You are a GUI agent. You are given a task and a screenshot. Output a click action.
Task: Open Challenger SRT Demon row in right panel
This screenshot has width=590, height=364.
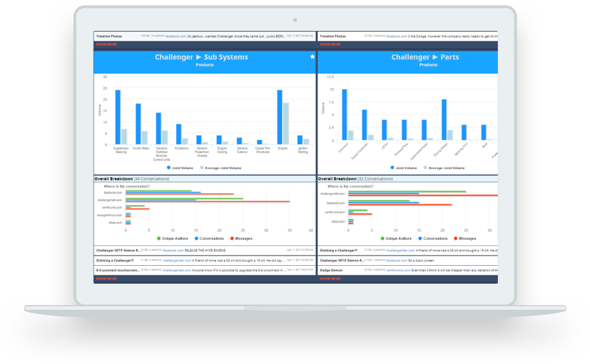coord(408,260)
